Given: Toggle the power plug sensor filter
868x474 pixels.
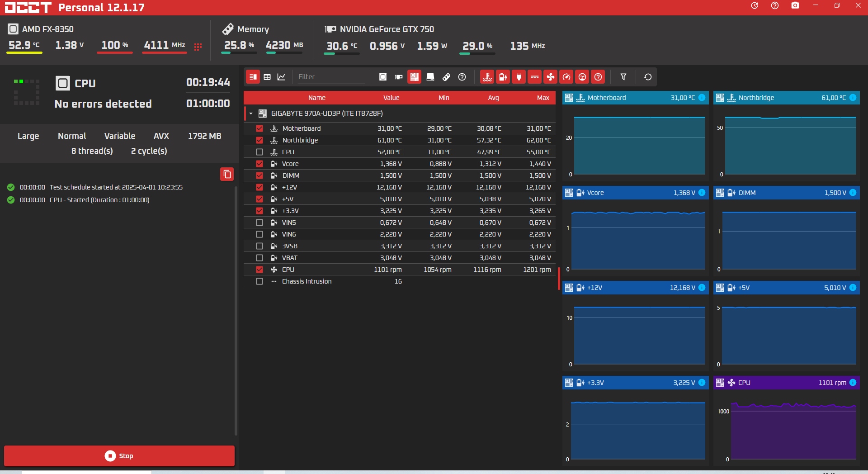Looking at the screenshot, I should pos(519,77).
